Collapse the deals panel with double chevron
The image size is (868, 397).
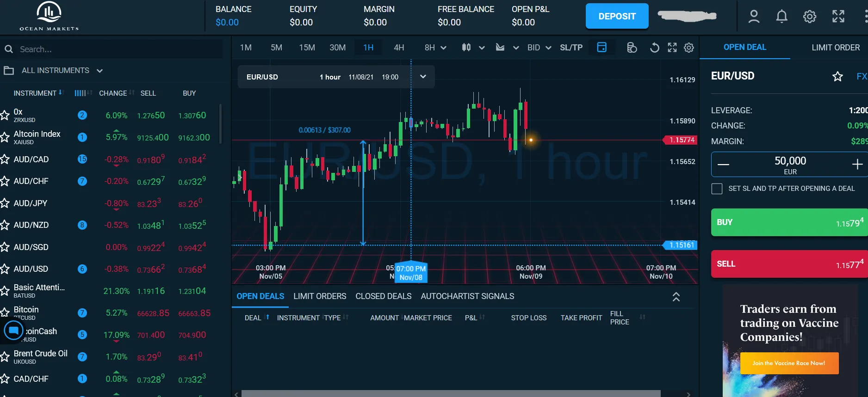(x=676, y=297)
